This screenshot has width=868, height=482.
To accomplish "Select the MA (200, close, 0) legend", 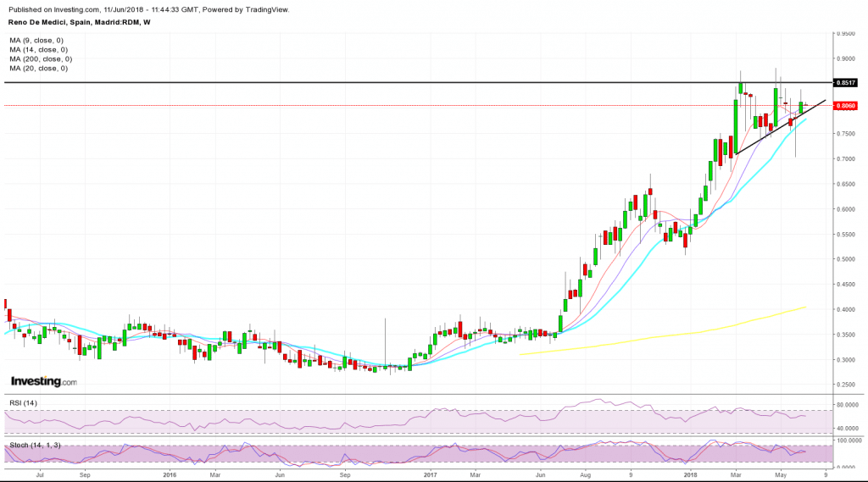I will [40, 59].
